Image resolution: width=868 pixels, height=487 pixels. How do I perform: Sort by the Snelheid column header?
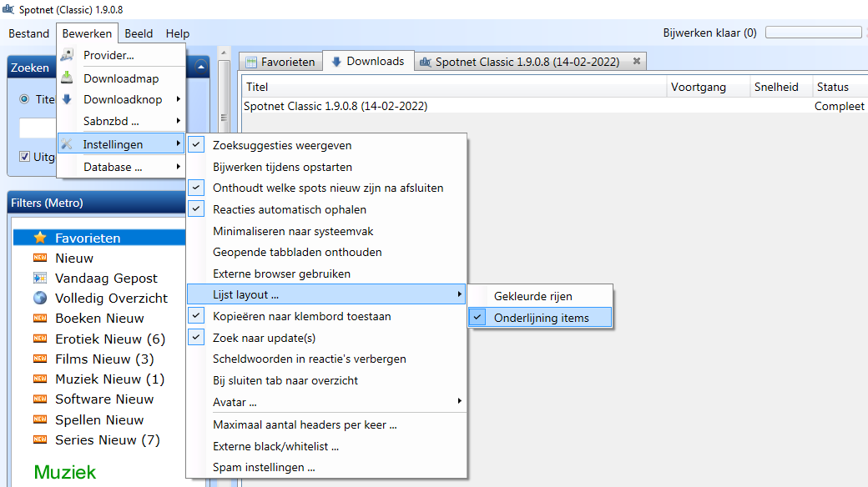pos(781,87)
